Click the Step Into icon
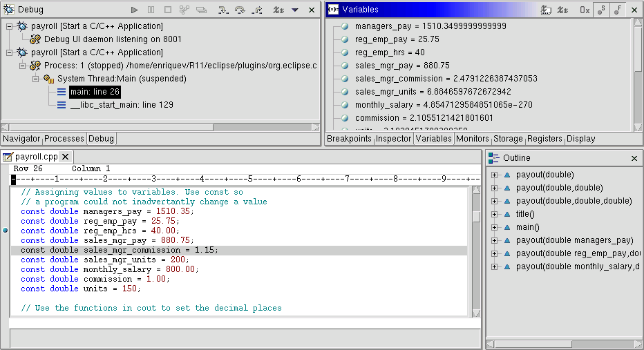The height and width of the screenshot is (350, 644). [222, 10]
